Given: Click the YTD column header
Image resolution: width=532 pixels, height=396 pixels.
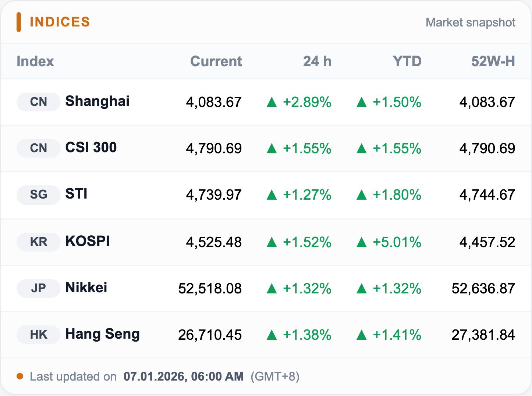Looking at the screenshot, I should point(407,61).
